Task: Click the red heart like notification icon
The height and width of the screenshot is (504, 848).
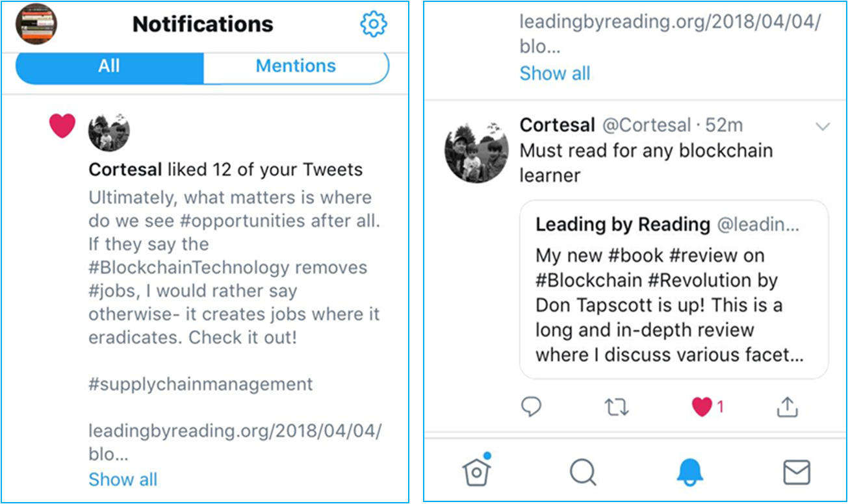Action: click(62, 125)
